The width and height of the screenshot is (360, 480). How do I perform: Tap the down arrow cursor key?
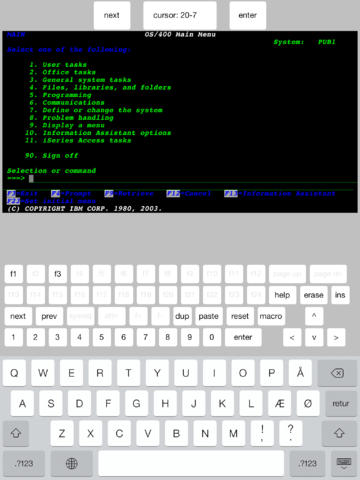coord(314,337)
